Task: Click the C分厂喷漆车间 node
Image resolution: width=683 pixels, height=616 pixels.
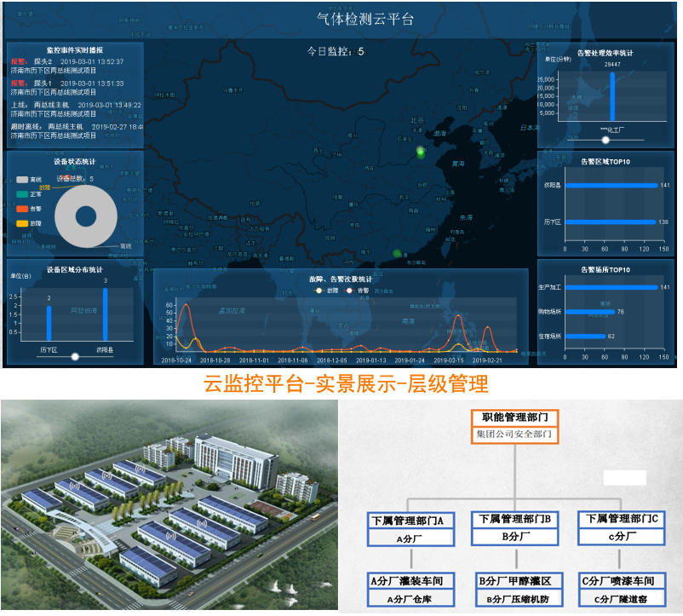Action: pyautogui.click(x=622, y=581)
